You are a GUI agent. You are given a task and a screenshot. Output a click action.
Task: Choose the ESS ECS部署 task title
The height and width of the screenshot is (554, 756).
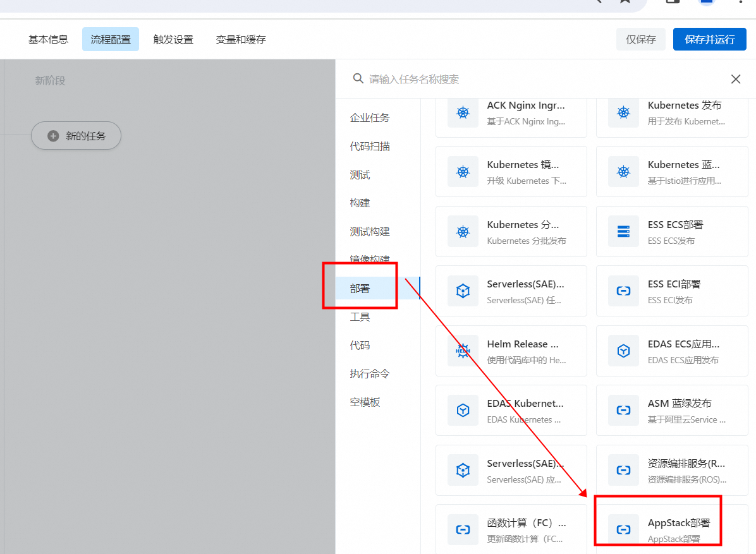676,224
